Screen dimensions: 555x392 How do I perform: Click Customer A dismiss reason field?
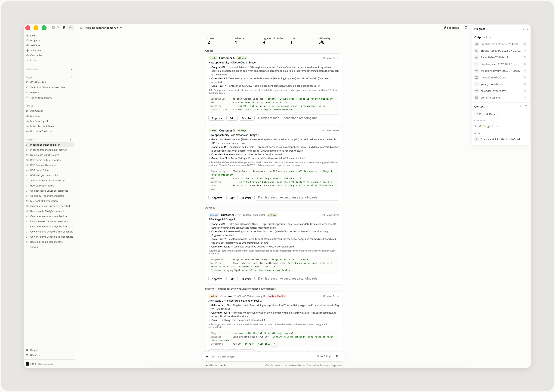click(x=297, y=118)
